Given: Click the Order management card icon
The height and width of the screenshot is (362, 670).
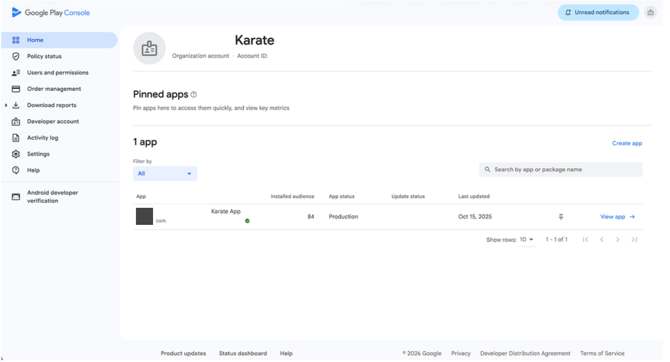Looking at the screenshot, I should [16, 89].
